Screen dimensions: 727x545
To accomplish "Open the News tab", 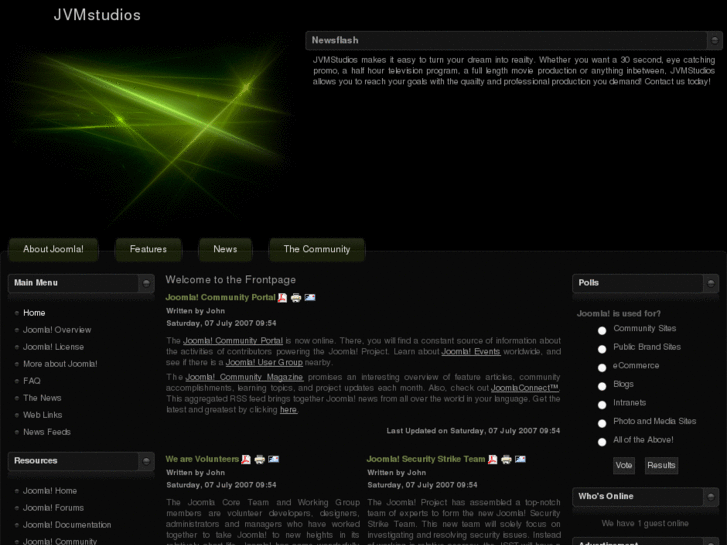I will coord(225,249).
